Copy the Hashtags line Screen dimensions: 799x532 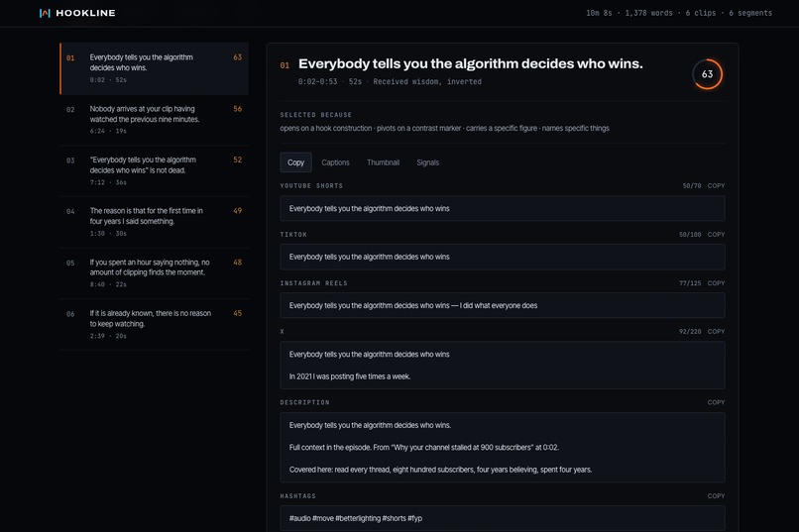click(x=716, y=496)
